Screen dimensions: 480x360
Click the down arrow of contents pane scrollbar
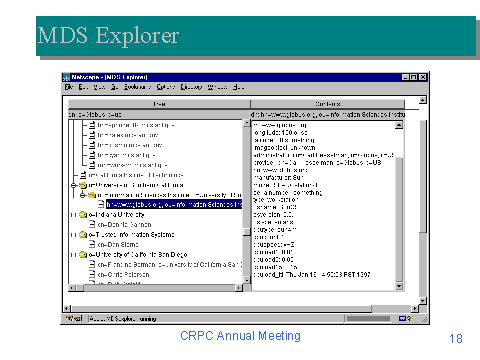pyautogui.click(x=399, y=286)
